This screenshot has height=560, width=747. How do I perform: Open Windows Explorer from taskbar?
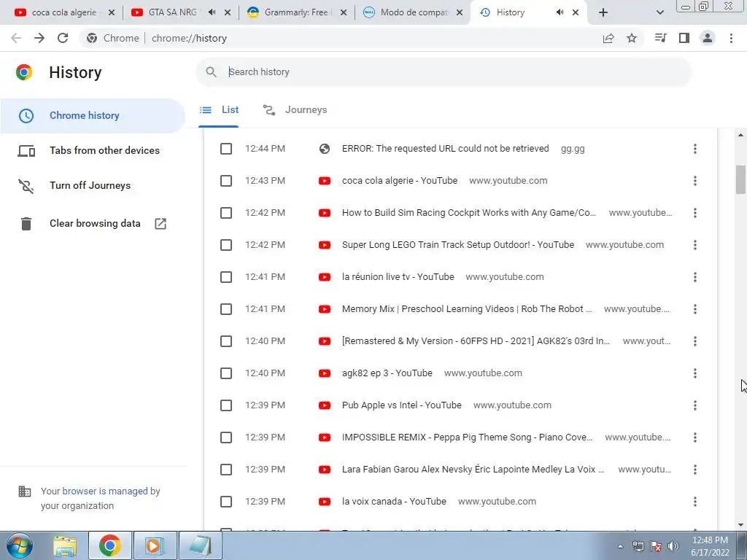[x=65, y=545]
